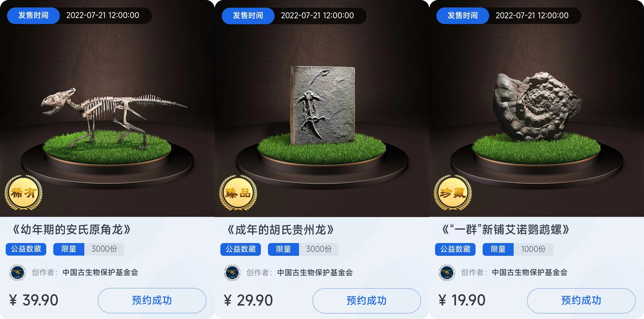Screen dimensions: 644x319
Task: Open the creator logo on the 胡氏贵州龙 card
Action: click(232, 273)
